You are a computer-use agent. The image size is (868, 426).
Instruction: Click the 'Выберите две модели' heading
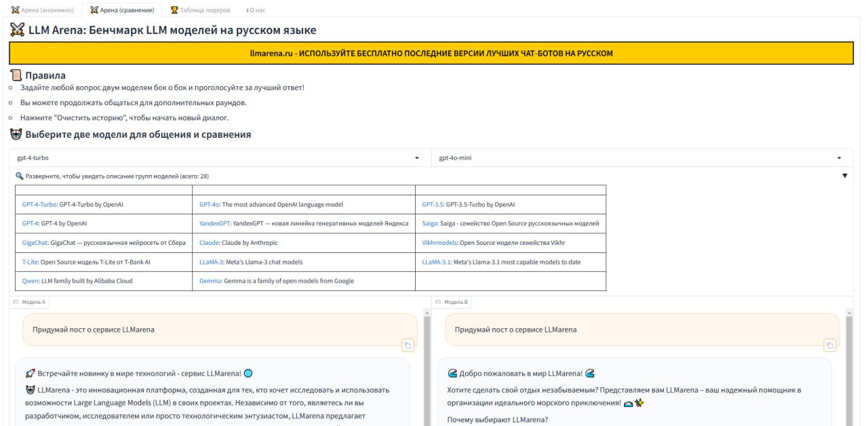click(x=138, y=134)
